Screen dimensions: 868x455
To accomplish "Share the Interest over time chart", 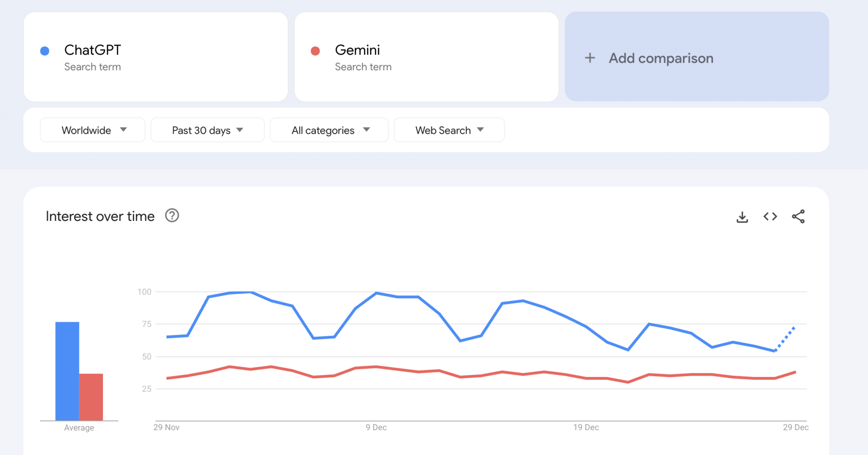I will tap(798, 217).
